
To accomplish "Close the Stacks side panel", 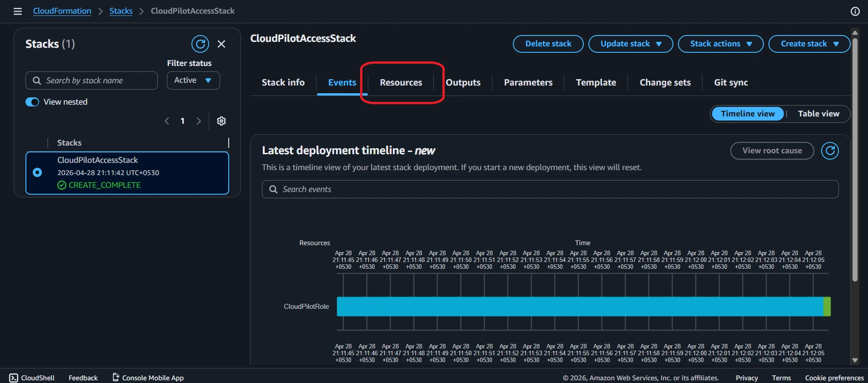I will [x=221, y=44].
